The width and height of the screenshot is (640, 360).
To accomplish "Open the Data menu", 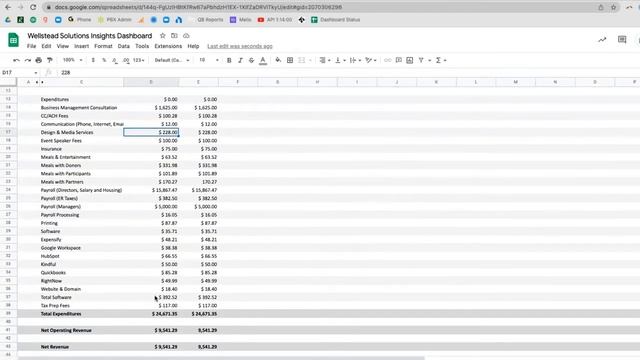I will tap(124, 46).
